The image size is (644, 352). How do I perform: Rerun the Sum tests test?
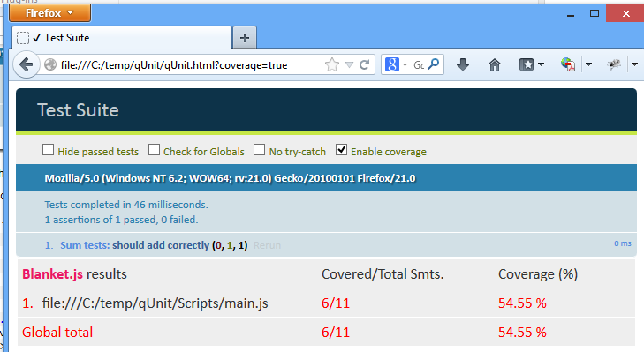(x=268, y=245)
